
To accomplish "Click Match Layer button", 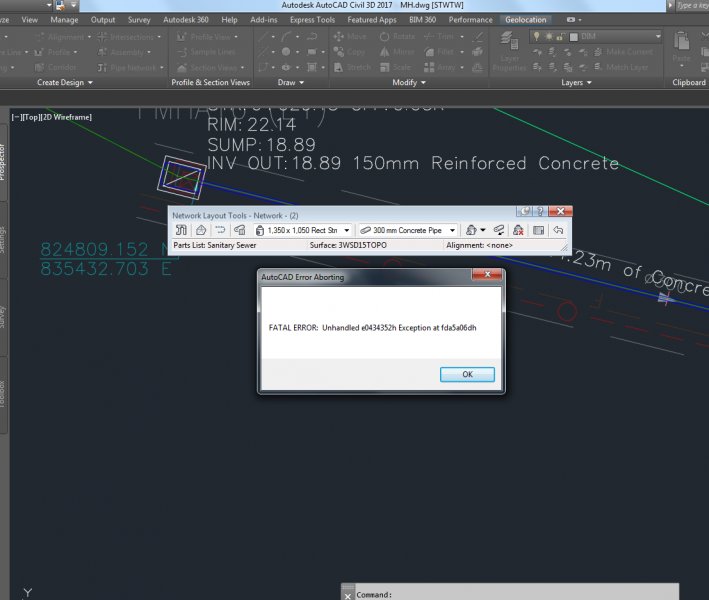I will [x=621, y=67].
